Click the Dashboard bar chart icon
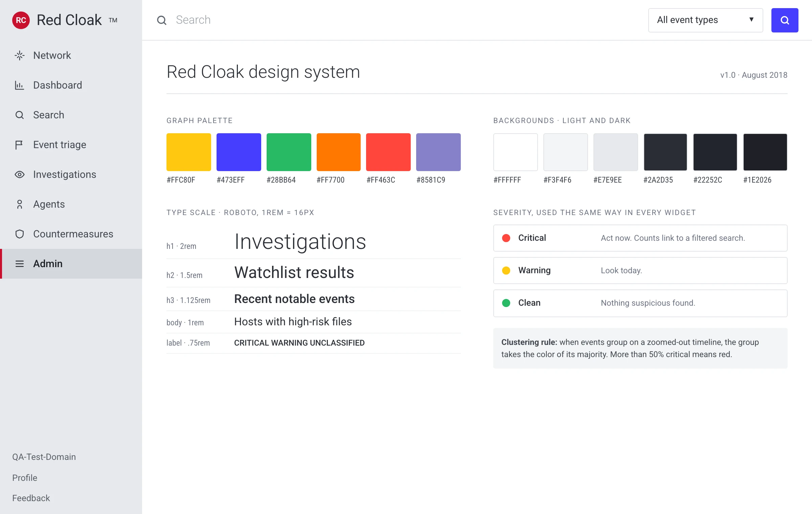 20,85
